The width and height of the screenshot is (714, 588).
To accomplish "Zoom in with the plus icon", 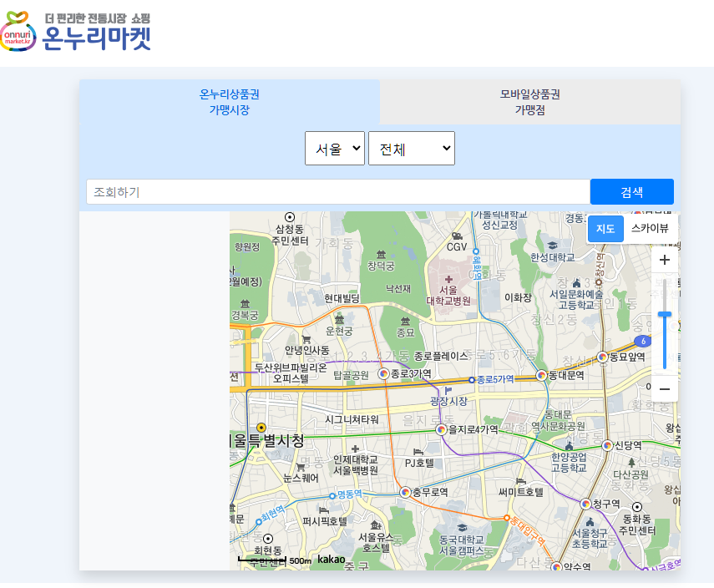I will click(x=665, y=260).
